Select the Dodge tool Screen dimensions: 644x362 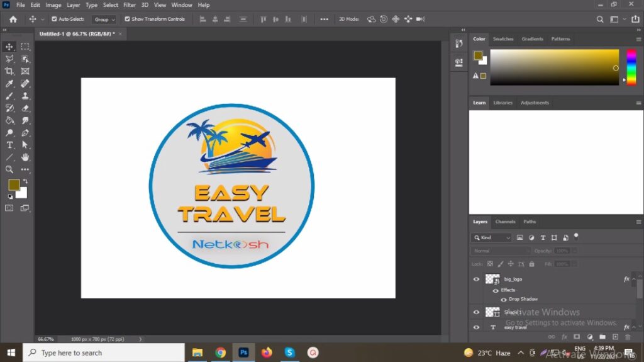coord(9,133)
